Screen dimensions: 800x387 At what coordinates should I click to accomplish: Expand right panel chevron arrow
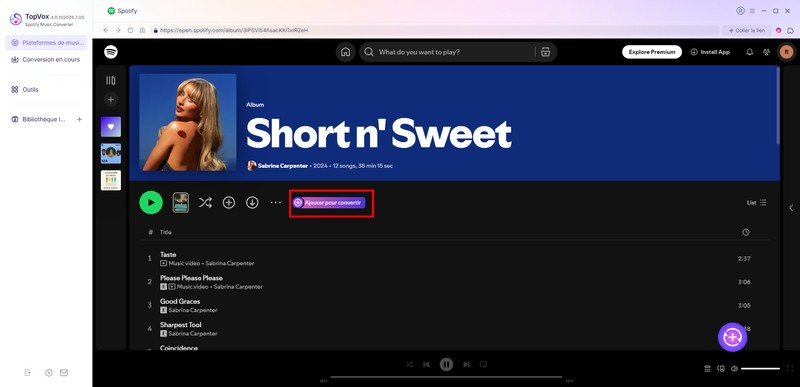tap(791, 208)
